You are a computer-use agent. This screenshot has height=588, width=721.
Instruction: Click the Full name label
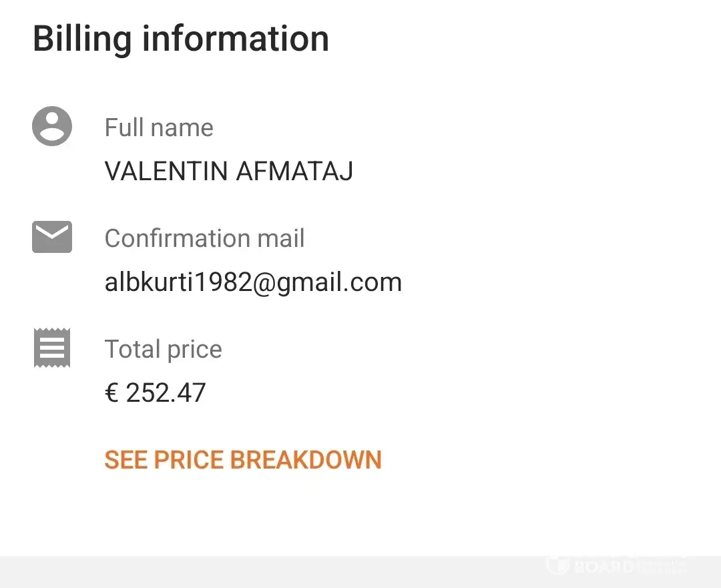pos(159,127)
